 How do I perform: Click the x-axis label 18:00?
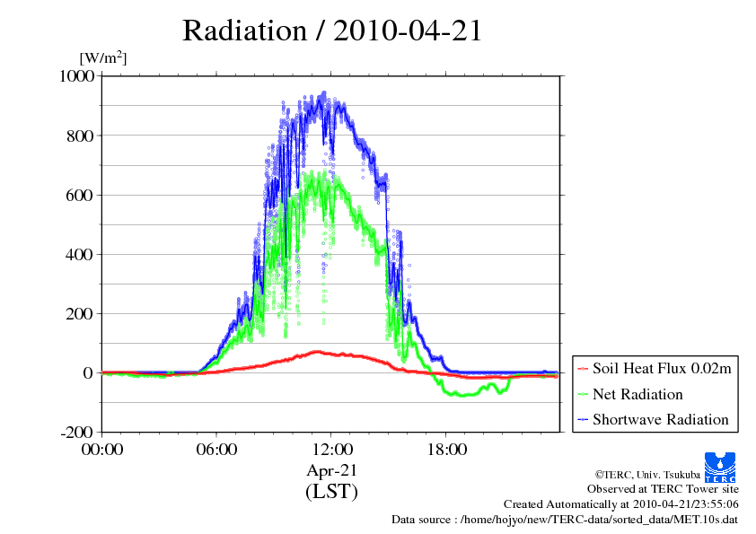click(446, 450)
